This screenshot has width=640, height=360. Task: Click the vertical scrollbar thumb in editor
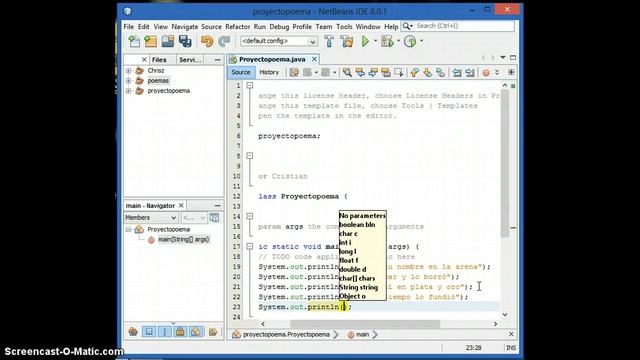coord(505,163)
